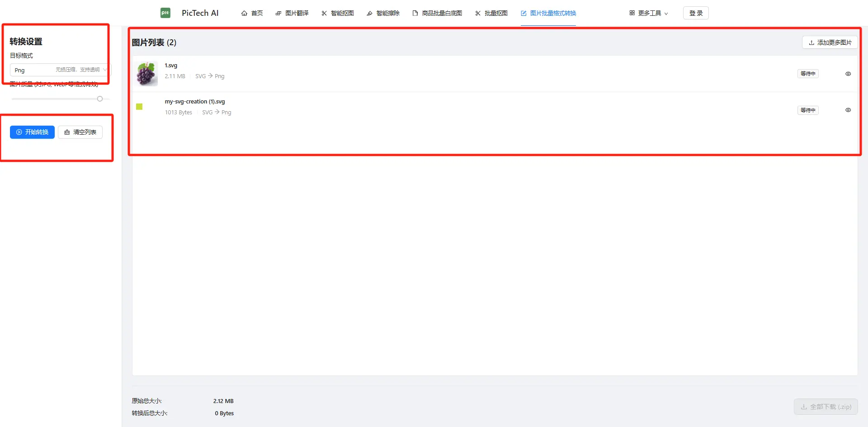Preview the 1.svg file via eye icon
868x427 pixels.
tap(848, 73)
